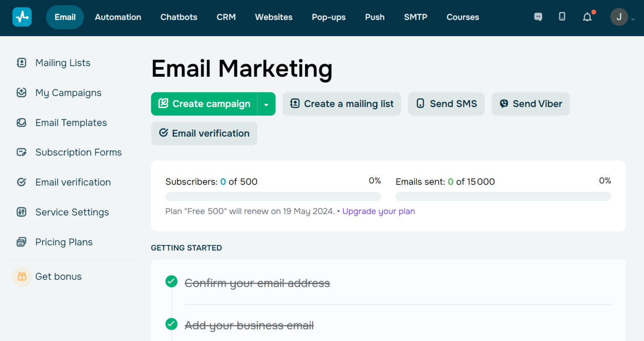Select the Mailing Lists sidebar icon
Screen dimensions: 644x341
click(21, 62)
